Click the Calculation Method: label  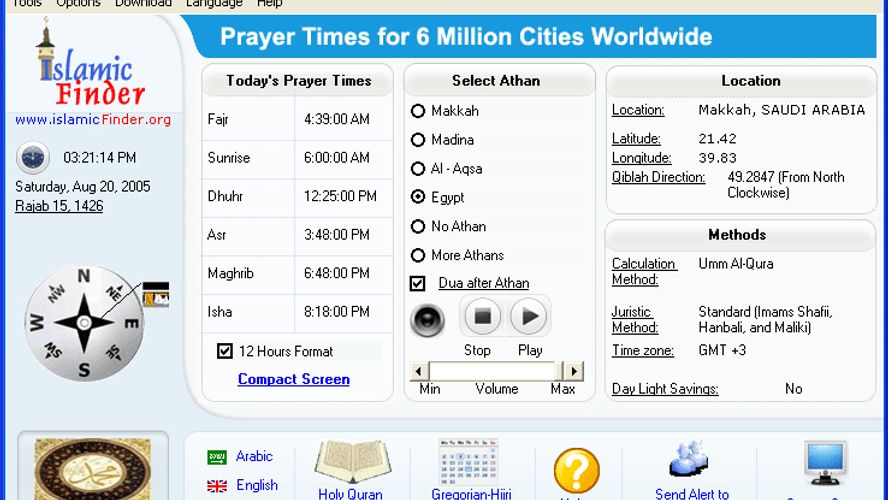click(x=644, y=271)
